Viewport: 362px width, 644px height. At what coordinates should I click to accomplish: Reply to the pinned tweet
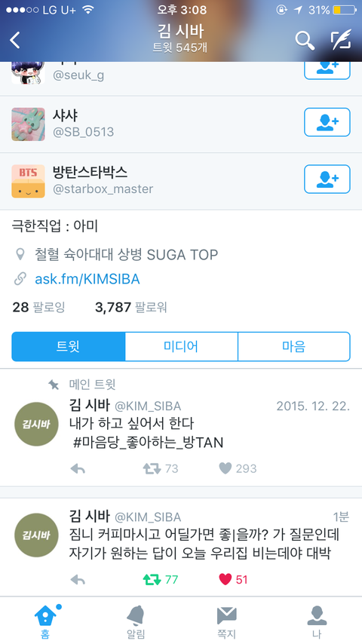pyautogui.click(x=78, y=468)
